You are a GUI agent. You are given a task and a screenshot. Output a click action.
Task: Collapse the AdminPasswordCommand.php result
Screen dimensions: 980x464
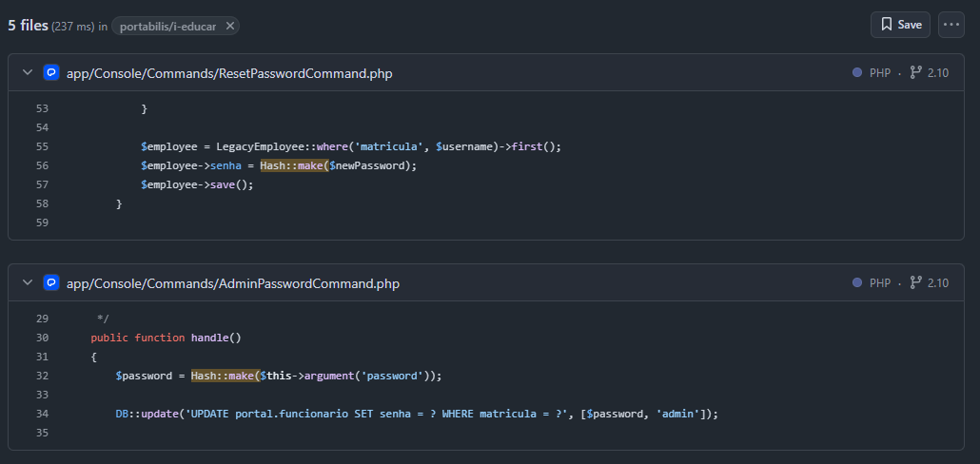[x=28, y=283]
